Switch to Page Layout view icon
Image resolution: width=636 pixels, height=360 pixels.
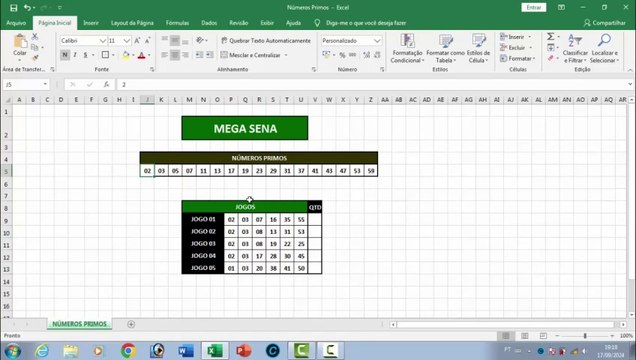click(x=524, y=336)
